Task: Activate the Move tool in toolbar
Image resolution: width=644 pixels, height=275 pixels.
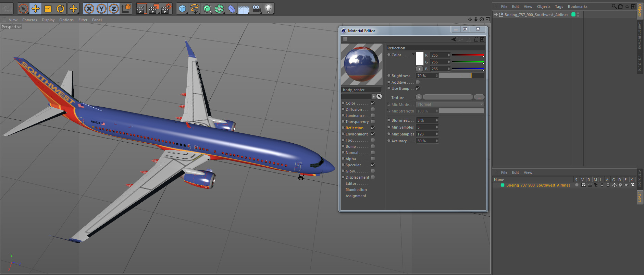Action: (36, 9)
